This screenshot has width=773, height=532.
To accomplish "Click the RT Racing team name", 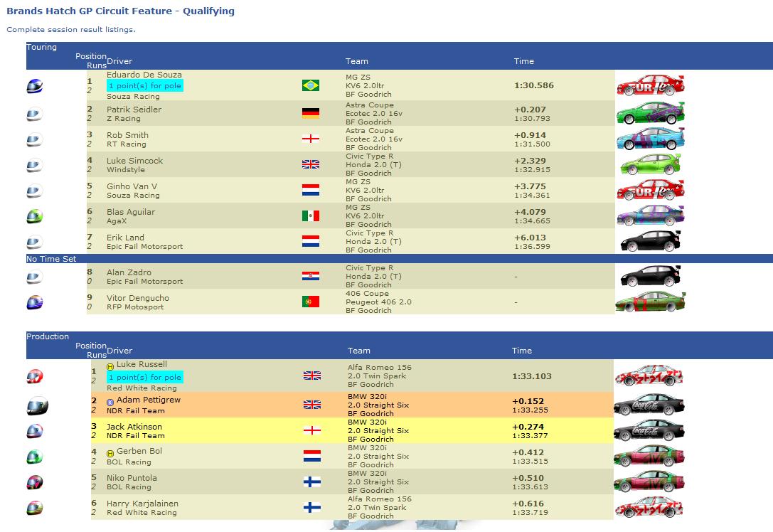I will [x=126, y=144].
